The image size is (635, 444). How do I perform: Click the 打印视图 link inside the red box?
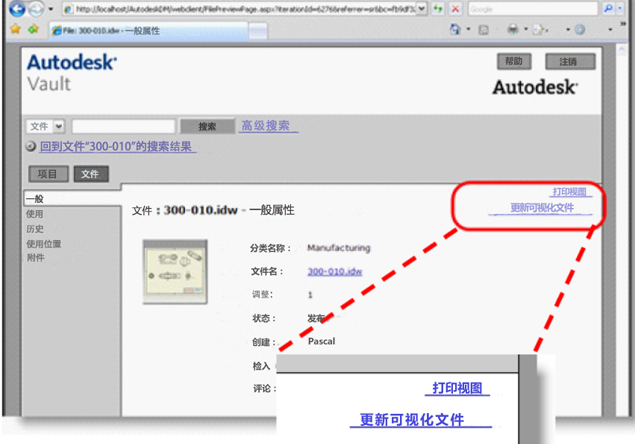[571, 192]
